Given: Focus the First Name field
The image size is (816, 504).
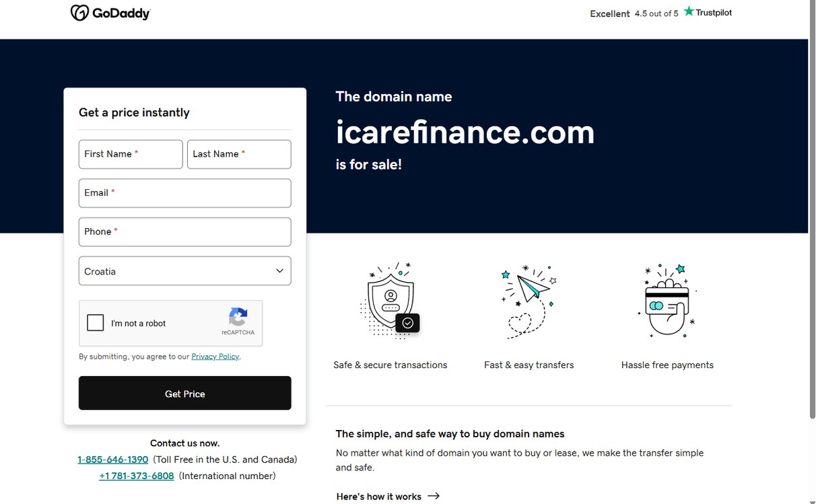Looking at the screenshot, I should tap(131, 154).
